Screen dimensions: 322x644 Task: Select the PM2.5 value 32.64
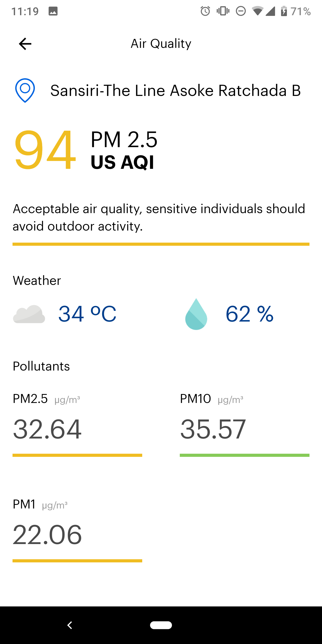[47, 429]
